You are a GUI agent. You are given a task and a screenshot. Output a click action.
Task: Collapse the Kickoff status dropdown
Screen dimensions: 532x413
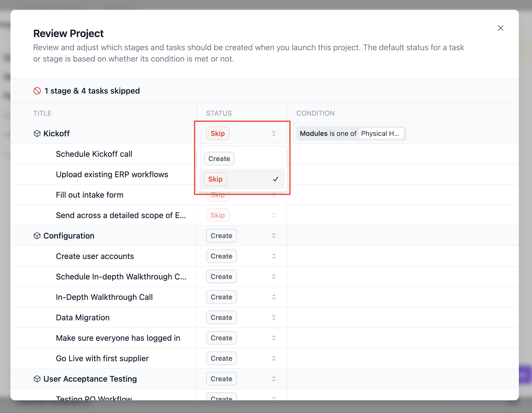click(273, 134)
